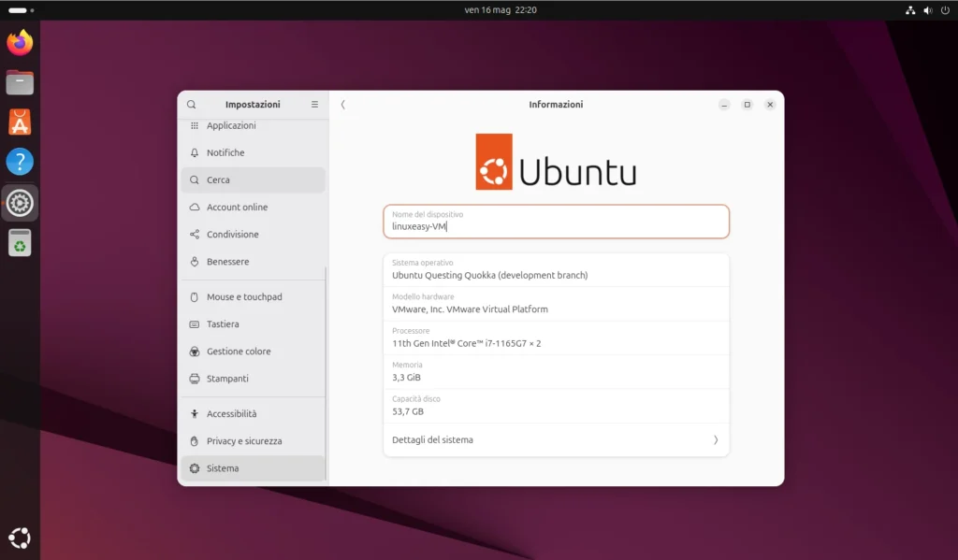Click the Privacy e sicurezza hand icon
This screenshot has height=560, width=958.
[x=195, y=441]
